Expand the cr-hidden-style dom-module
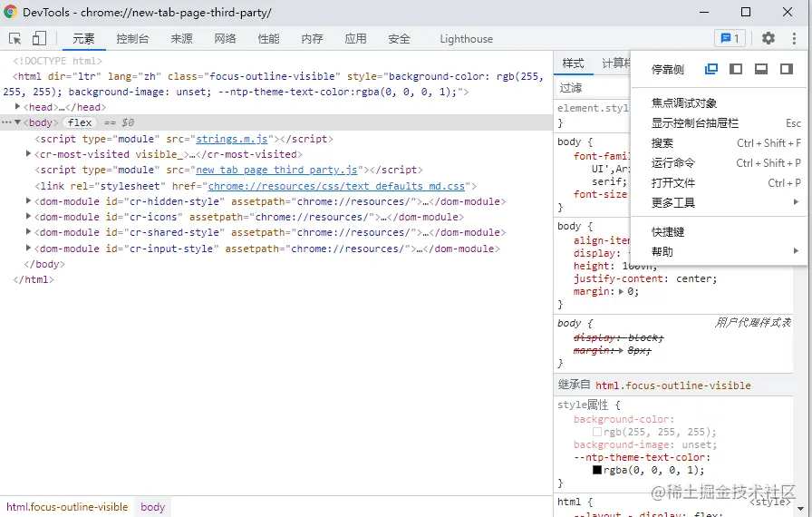The width and height of the screenshot is (812, 517). pyautogui.click(x=28, y=200)
